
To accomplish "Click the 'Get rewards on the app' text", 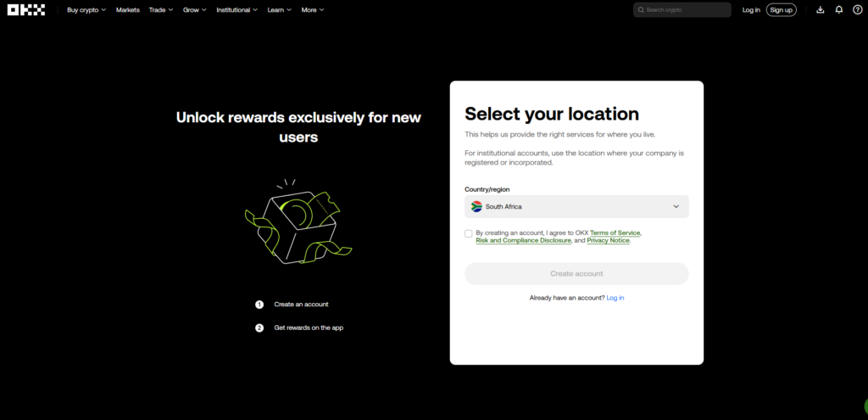I will tap(309, 328).
